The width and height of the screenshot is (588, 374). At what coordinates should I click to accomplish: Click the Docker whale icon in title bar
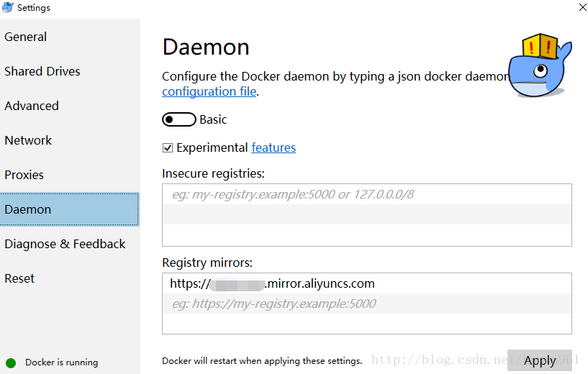(8, 7)
